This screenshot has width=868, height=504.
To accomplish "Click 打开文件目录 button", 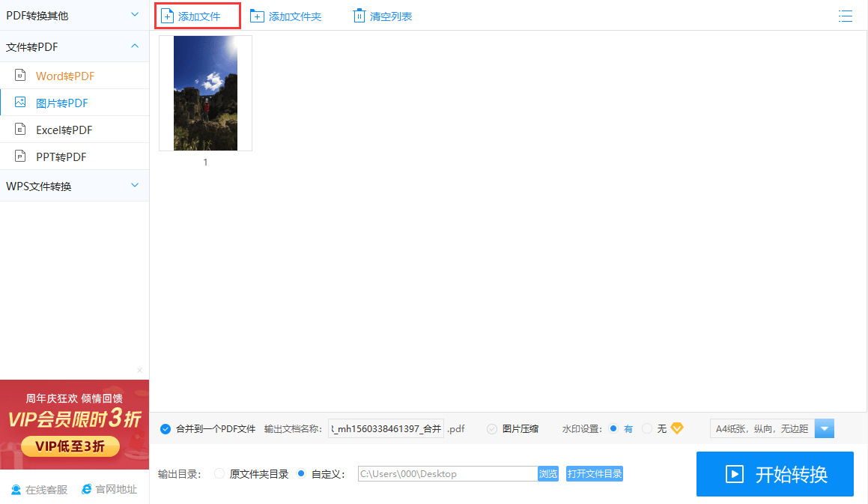I will [595, 473].
